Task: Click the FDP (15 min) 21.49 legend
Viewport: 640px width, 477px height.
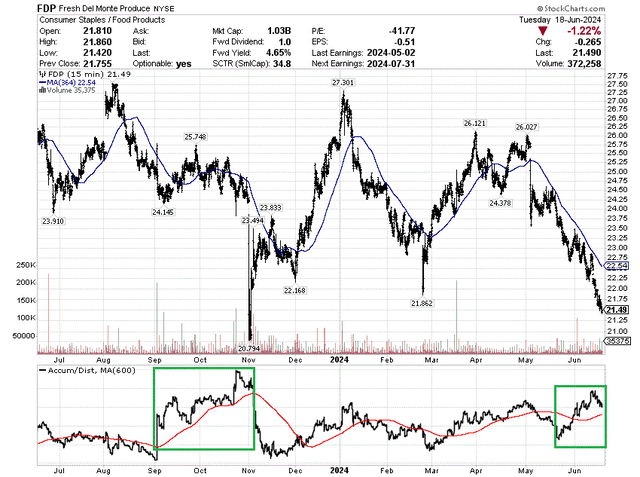Action: pyautogui.click(x=85, y=74)
